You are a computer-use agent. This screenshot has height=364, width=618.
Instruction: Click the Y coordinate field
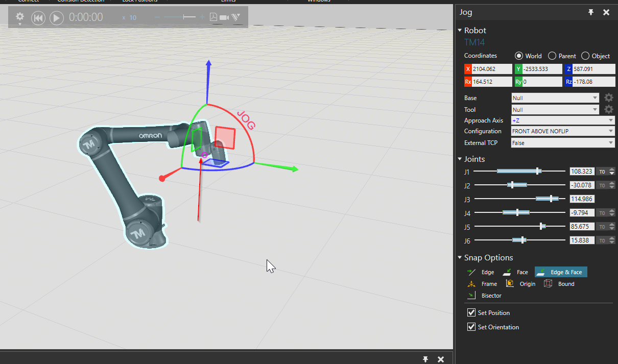coord(542,69)
